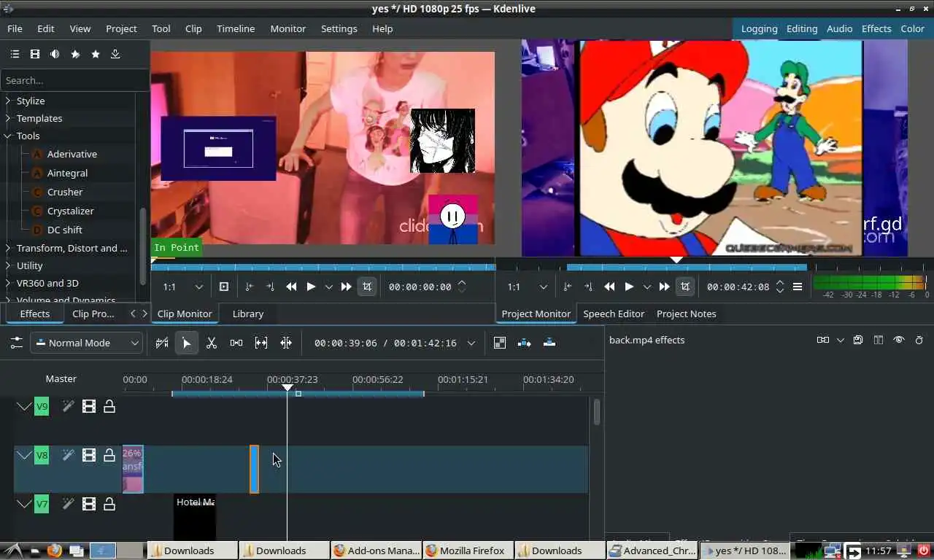Play the timeline in Project Monitor
Screen dimensions: 934x560
[629, 287]
